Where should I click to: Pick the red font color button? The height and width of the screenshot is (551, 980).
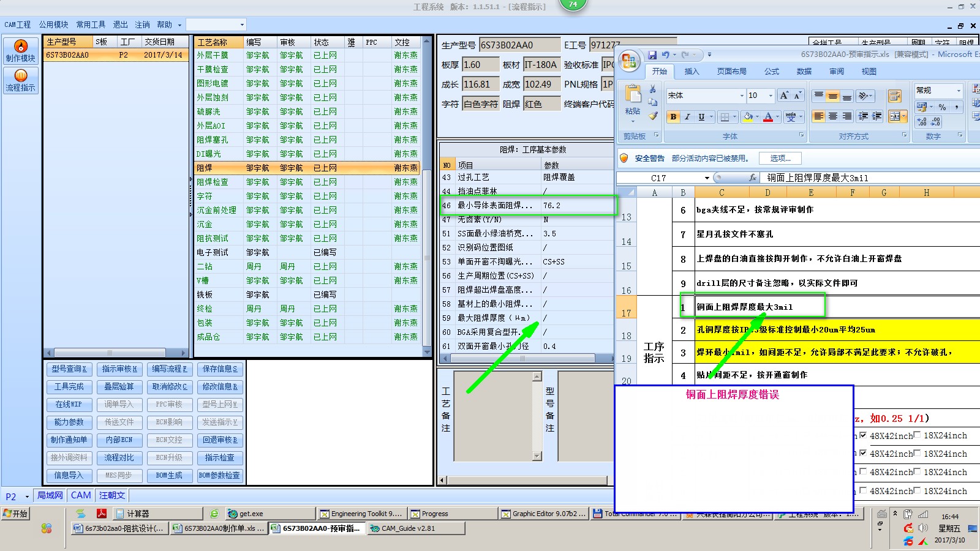coord(768,117)
